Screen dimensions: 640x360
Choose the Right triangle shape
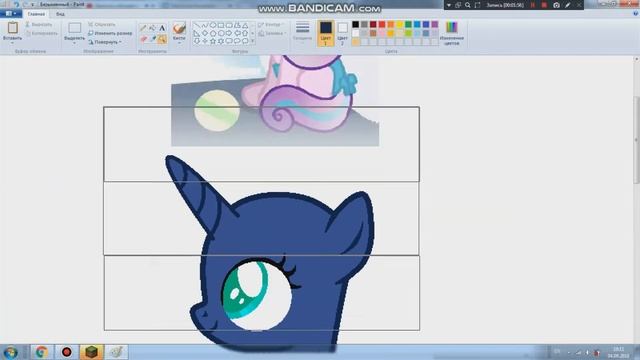(x=197, y=33)
